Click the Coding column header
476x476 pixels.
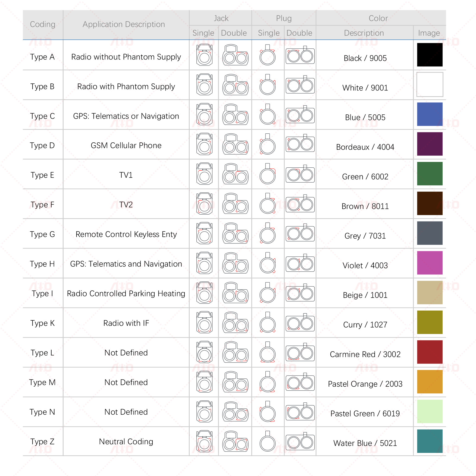click(x=43, y=24)
